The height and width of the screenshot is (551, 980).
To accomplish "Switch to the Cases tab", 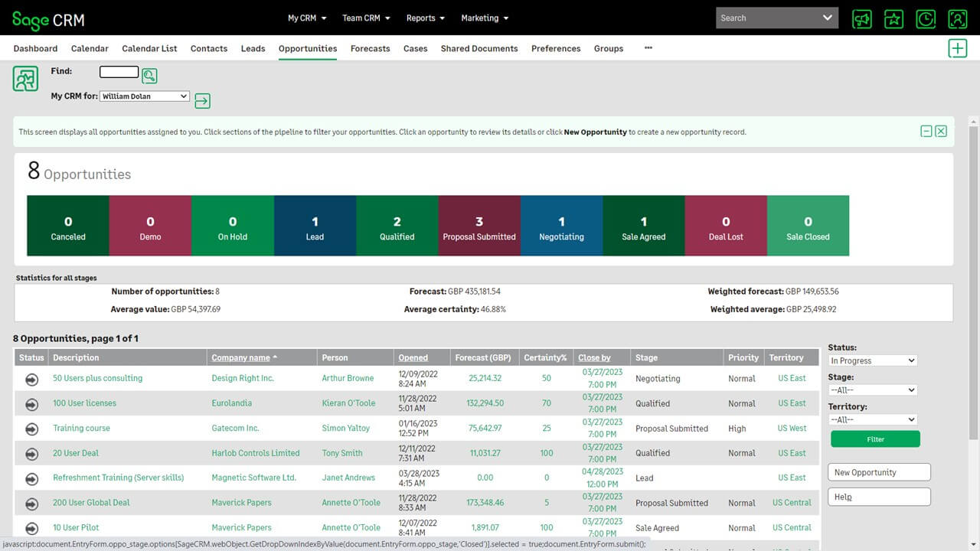I will pos(416,48).
